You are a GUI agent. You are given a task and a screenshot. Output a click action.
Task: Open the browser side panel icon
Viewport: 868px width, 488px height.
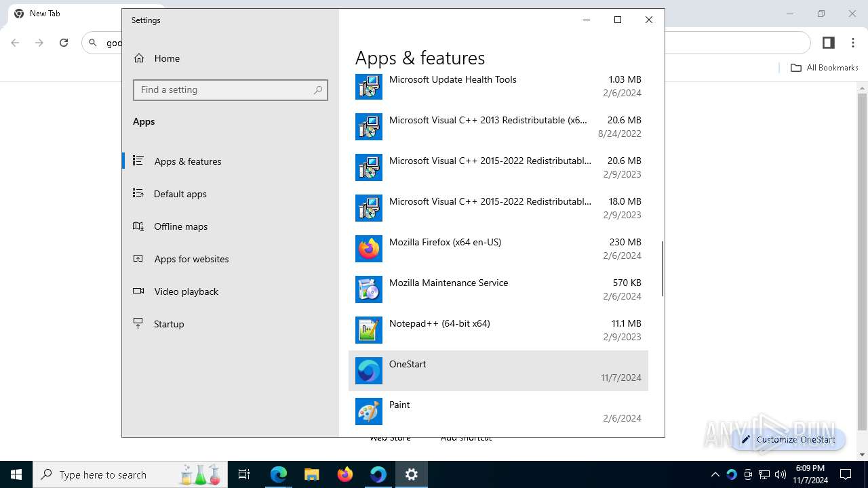(828, 43)
